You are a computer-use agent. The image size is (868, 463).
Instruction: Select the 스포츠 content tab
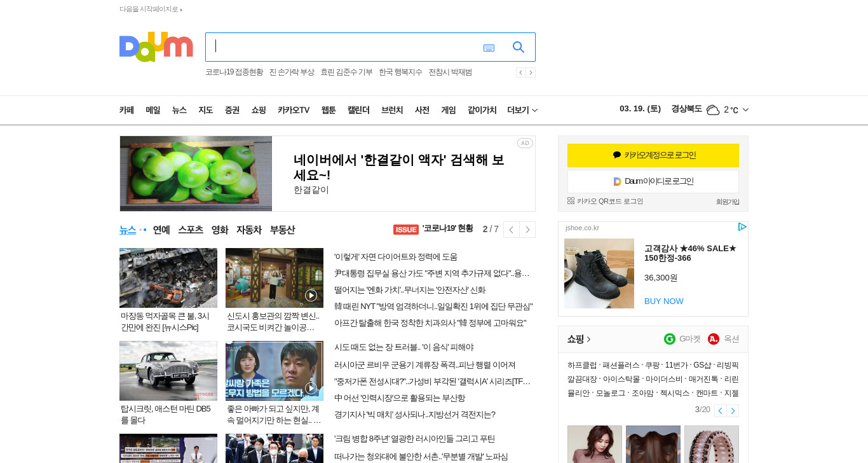point(191,230)
